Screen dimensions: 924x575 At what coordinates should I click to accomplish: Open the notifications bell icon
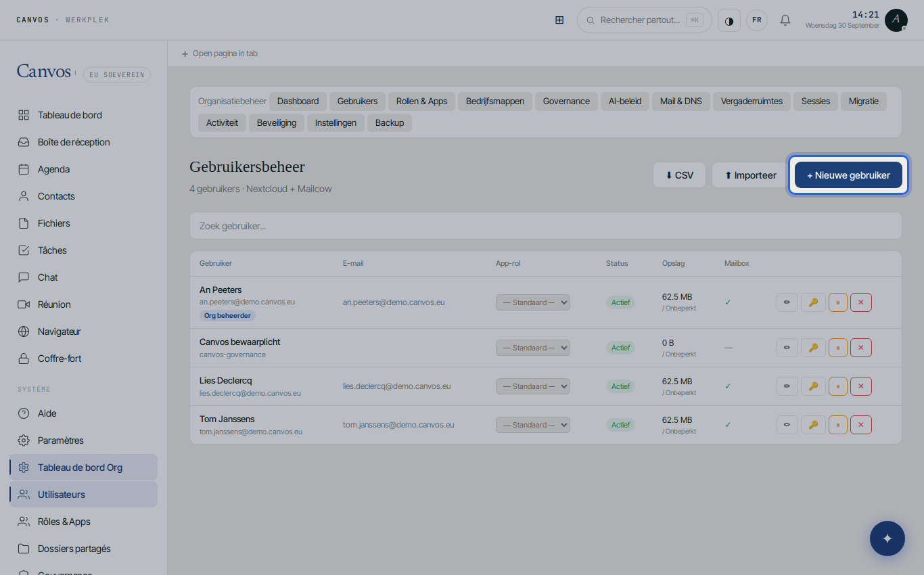[785, 20]
